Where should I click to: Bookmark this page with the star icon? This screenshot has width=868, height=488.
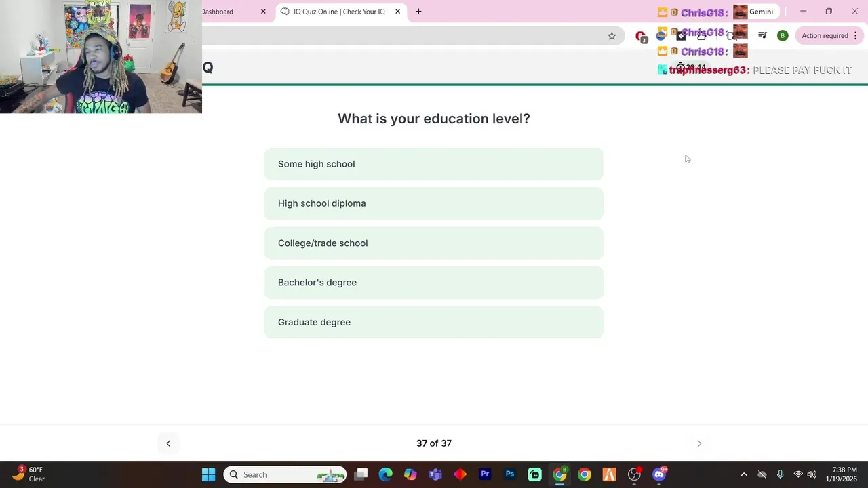[x=612, y=36]
